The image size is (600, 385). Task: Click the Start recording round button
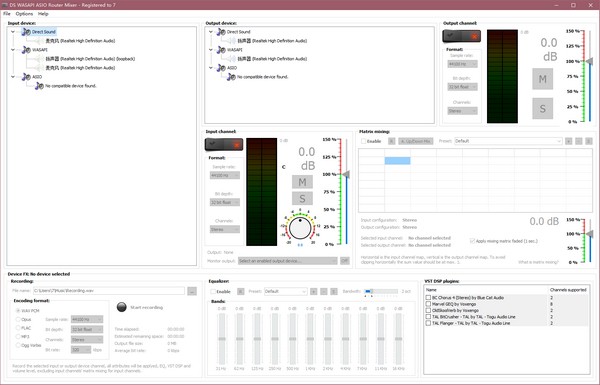pos(122,307)
